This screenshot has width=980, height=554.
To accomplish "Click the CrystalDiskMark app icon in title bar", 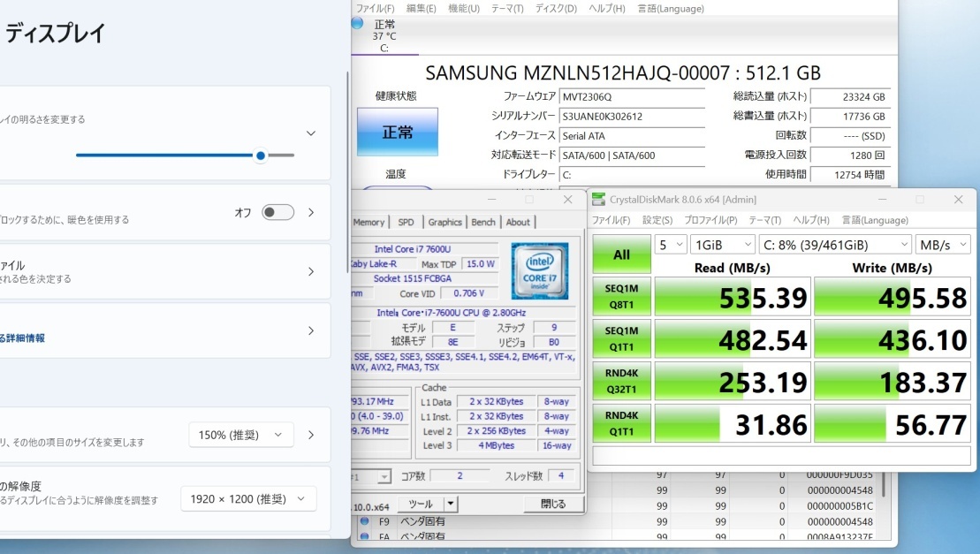I will pos(599,199).
